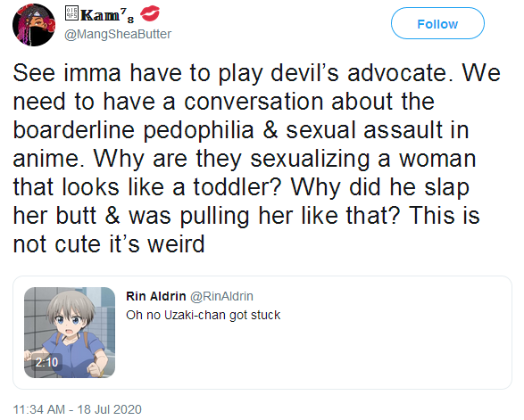Visit the @RinAldrin handle

click(x=221, y=296)
